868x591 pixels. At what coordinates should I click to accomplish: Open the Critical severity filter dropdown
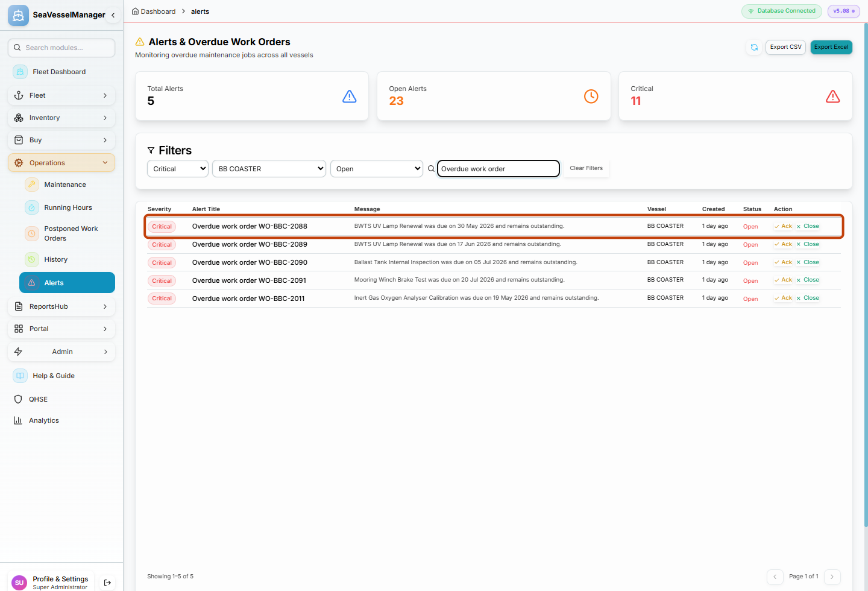pyautogui.click(x=178, y=169)
